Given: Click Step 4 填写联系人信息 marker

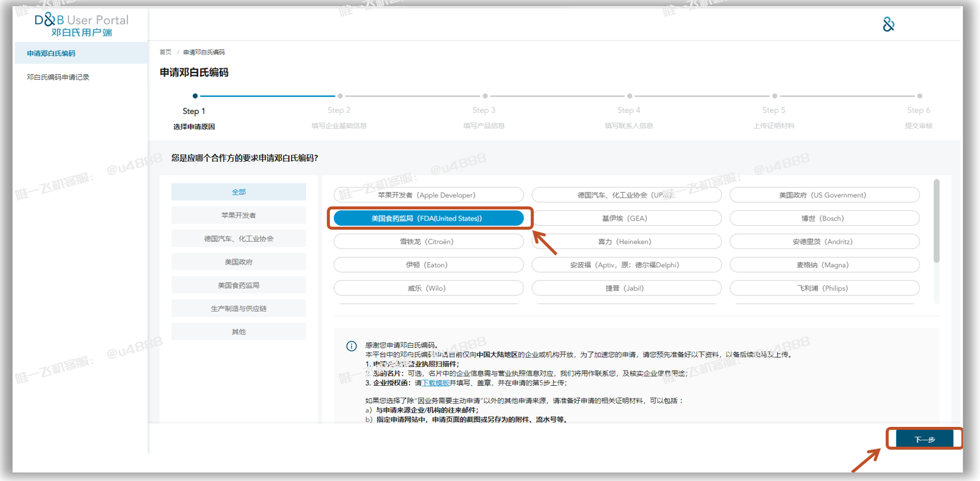Looking at the screenshot, I should [x=629, y=112].
